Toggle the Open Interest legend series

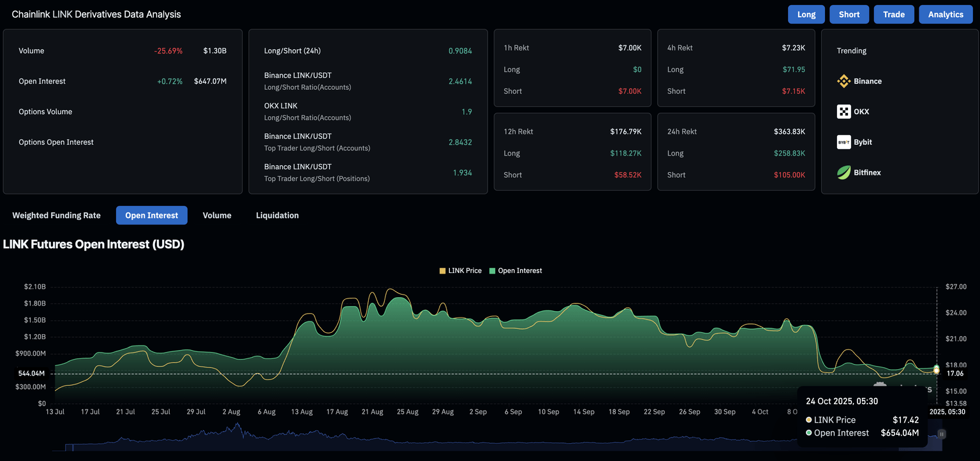click(515, 271)
